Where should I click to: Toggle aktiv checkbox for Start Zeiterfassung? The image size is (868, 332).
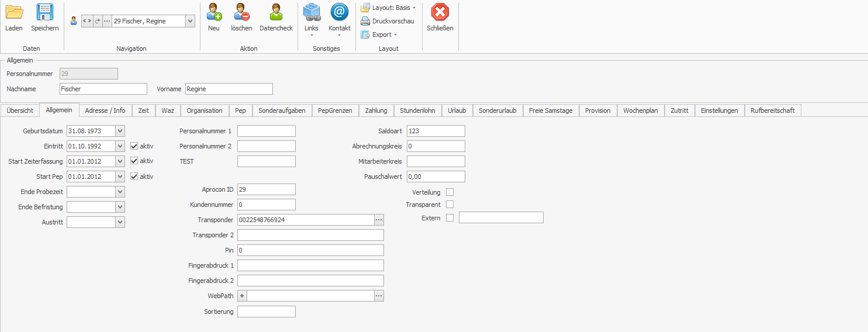click(134, 161)
